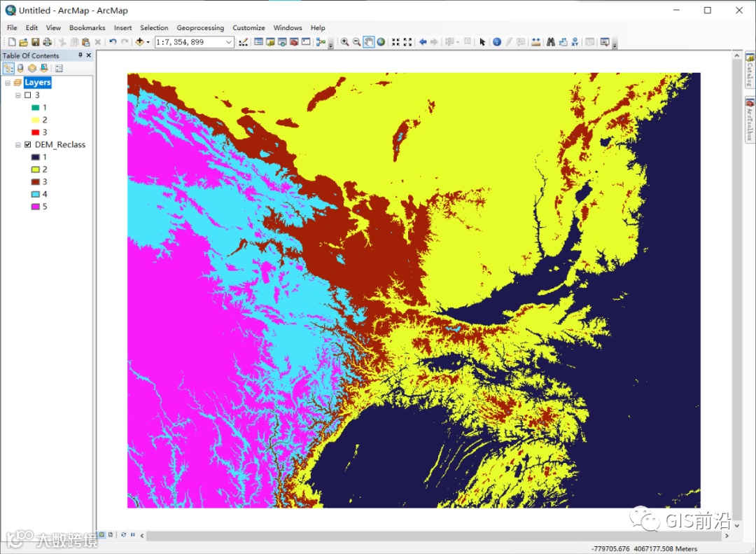Open the Selection menu

coord(154,27)
